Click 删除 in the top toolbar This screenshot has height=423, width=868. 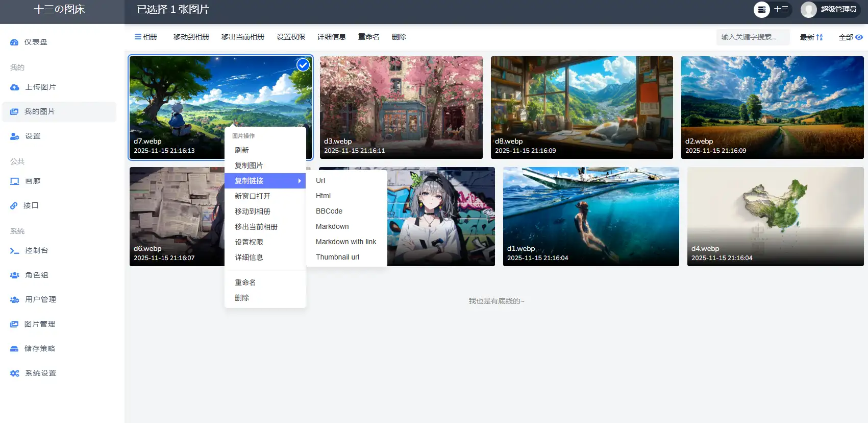tap(399, 37)
